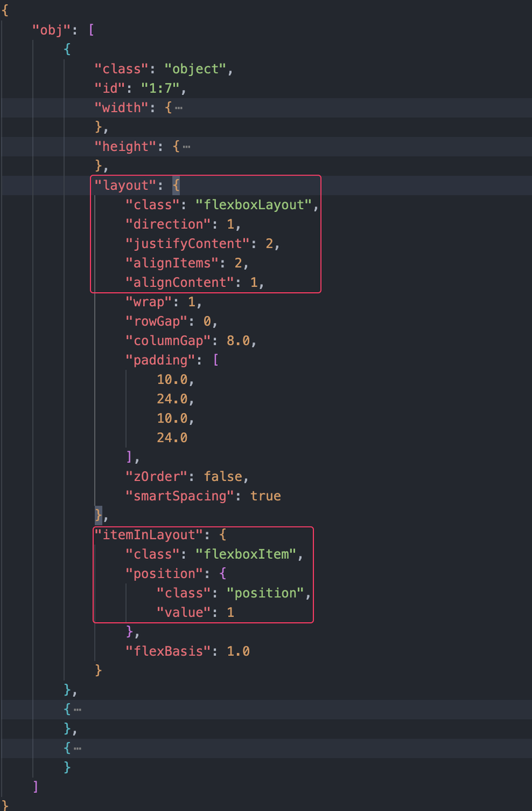Click the "wrap" property key
532x811 pixels.
click(x=148, y=302)
